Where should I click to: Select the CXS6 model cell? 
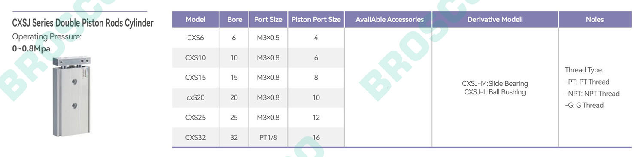click(x=195, y=38)
